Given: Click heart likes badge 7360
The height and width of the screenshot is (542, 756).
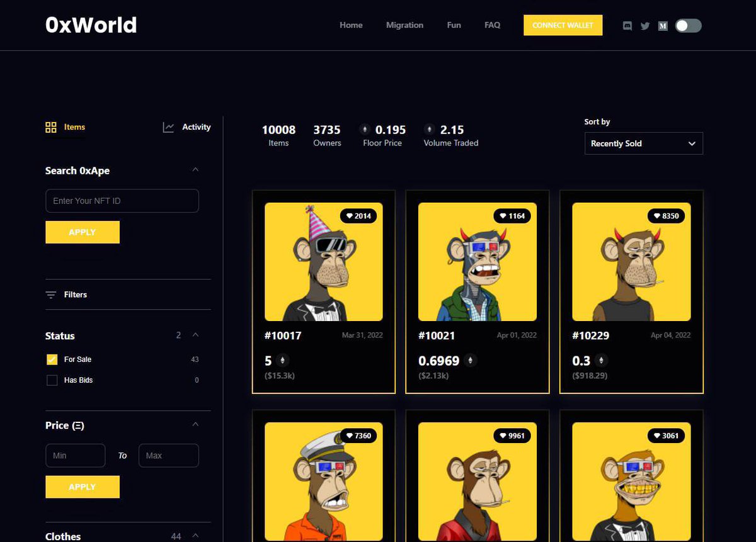Looking at the screenshot, I should (358, 436).
